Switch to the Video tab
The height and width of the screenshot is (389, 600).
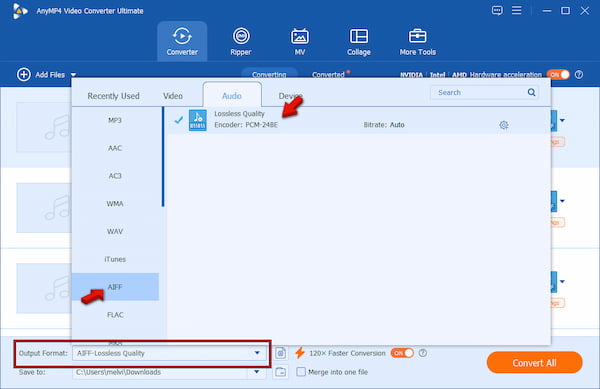173,96
